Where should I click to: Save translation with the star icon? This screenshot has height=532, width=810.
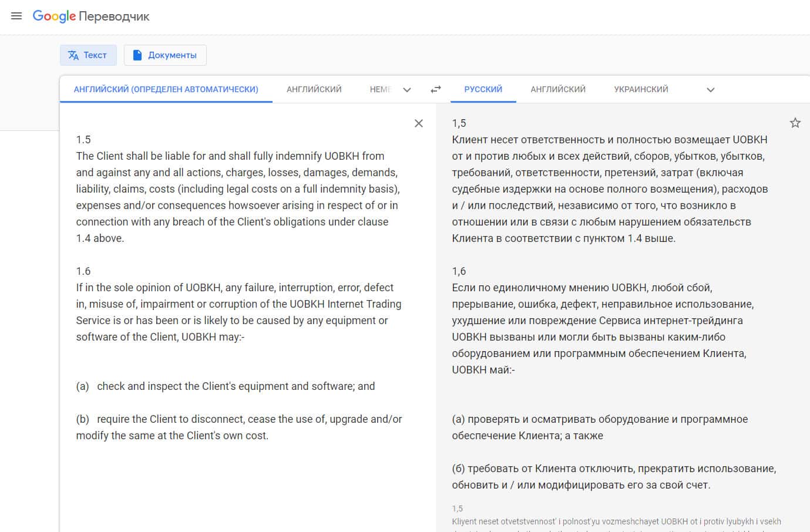795,123
